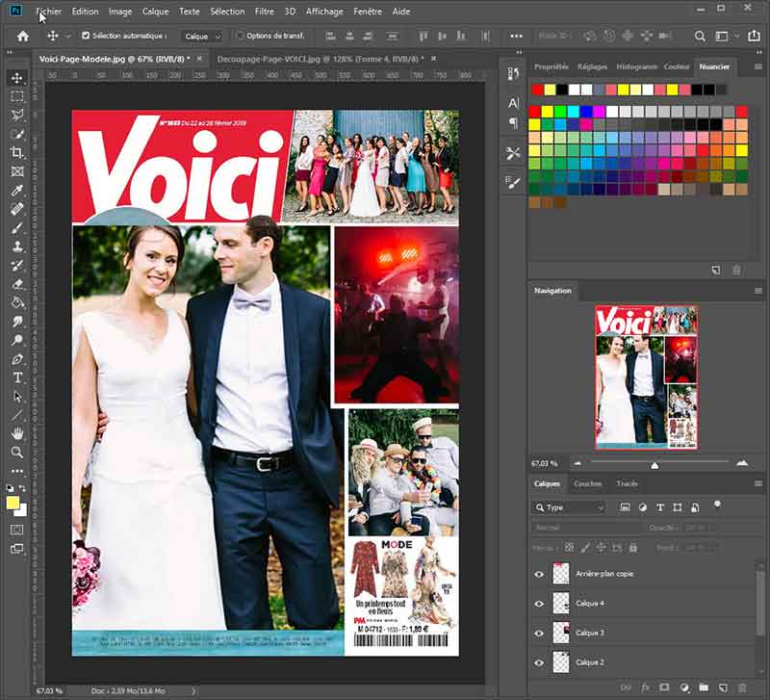This screenshot has height=700, width=770.
Task: Select the Brush tool
Action: click(x=17, y=227)
